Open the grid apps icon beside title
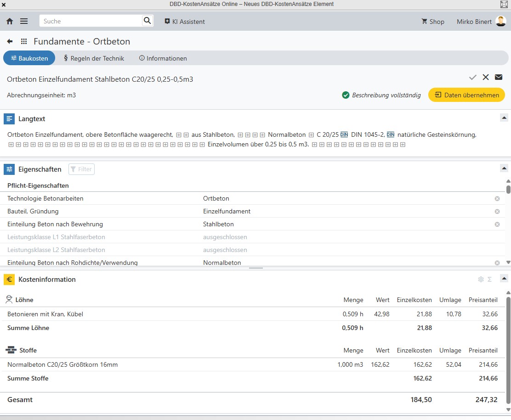 click(24, 41)
